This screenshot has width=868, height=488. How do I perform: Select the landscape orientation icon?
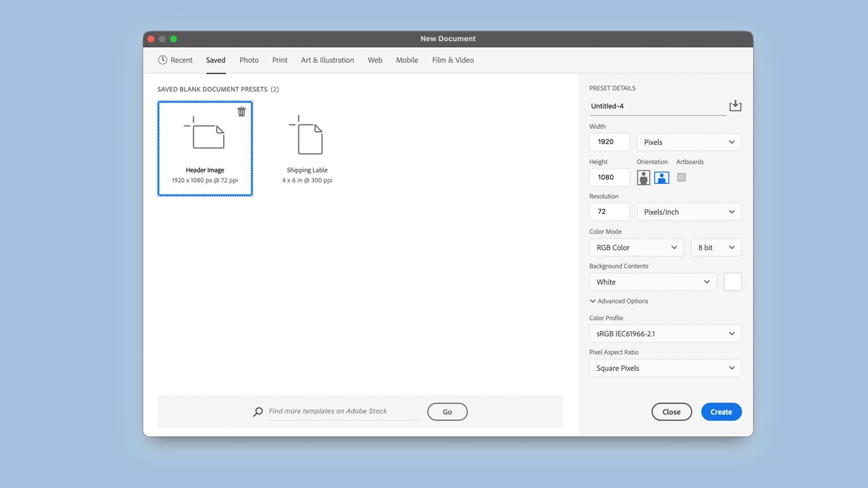point(662,177)
